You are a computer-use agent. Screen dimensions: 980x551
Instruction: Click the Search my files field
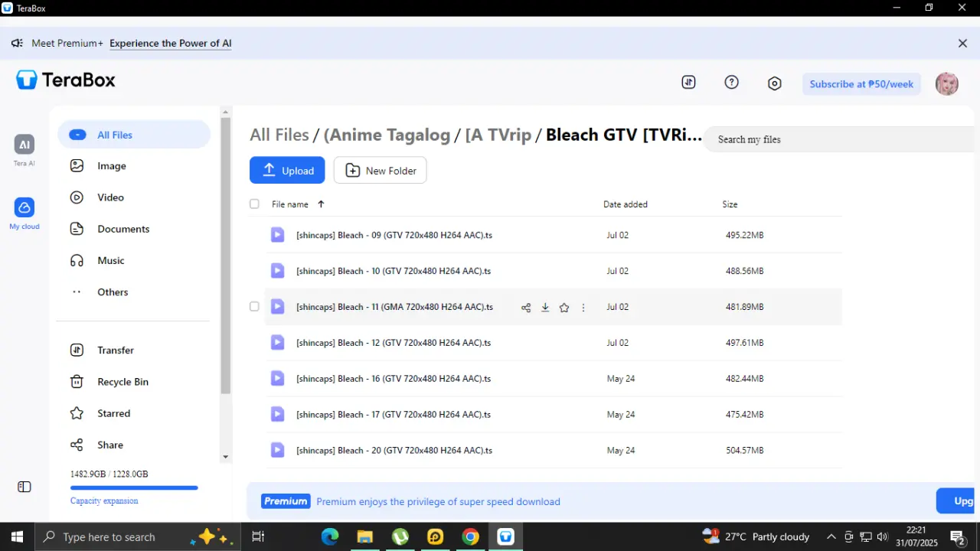tap(838, 139)
